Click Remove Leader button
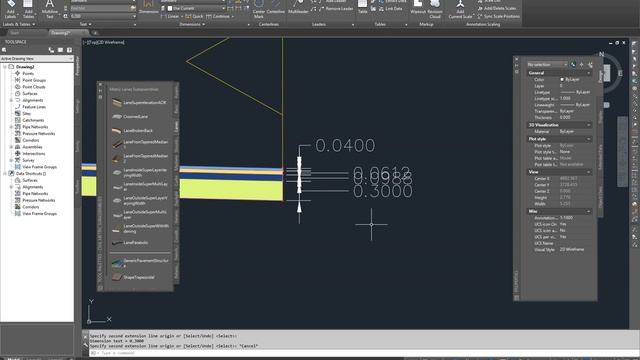 (336, 9)
